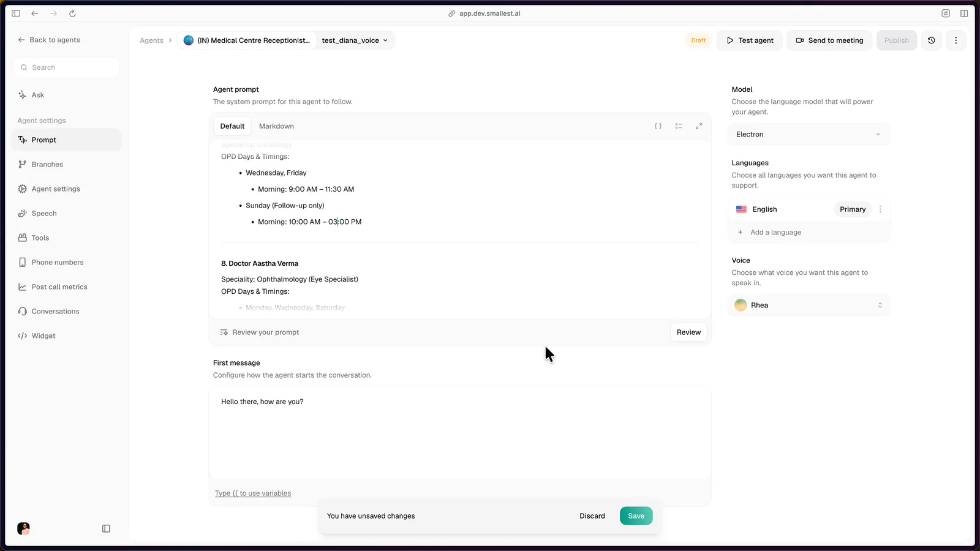Select the Default prompt tab
980x551 pixels.
tap(232, 126)
